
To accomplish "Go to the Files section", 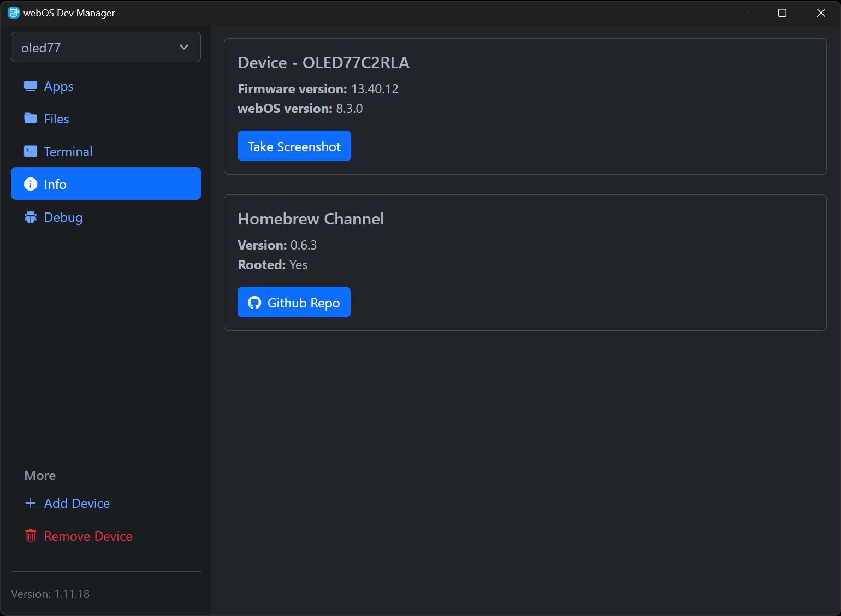I will coord(56,119).
